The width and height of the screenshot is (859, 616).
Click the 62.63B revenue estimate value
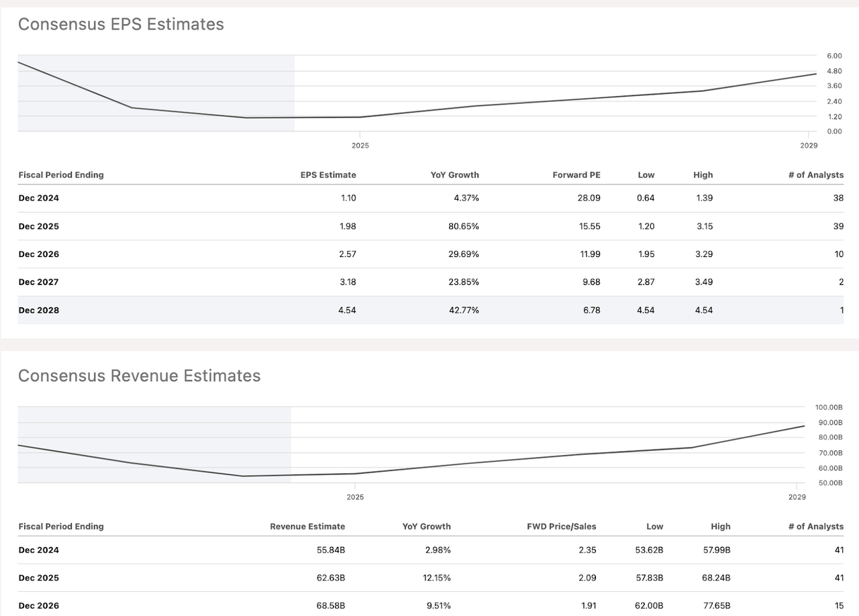[x=331, y=578]
